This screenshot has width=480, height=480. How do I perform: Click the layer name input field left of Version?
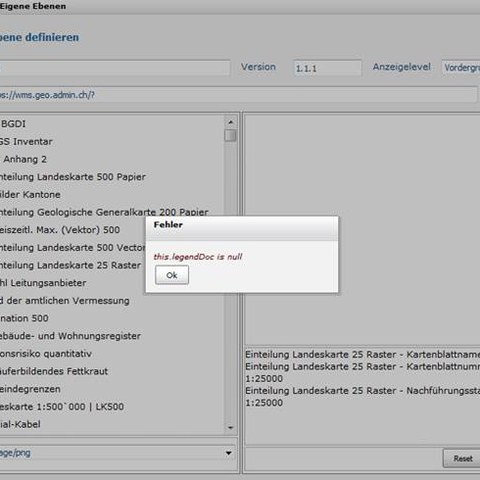pos(115,68)
